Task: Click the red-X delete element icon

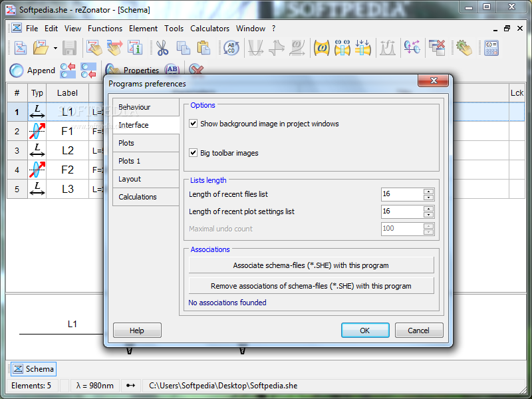Action: [x=196, y=69]
